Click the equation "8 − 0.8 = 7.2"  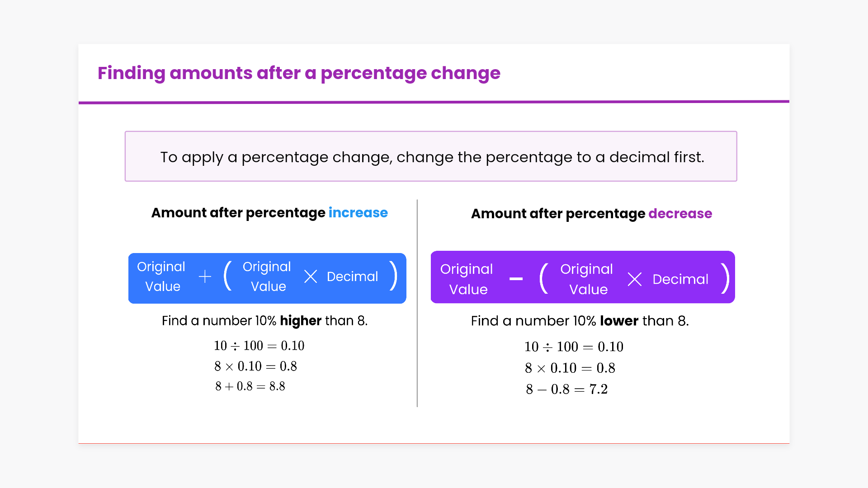click(x=566, y=389)
